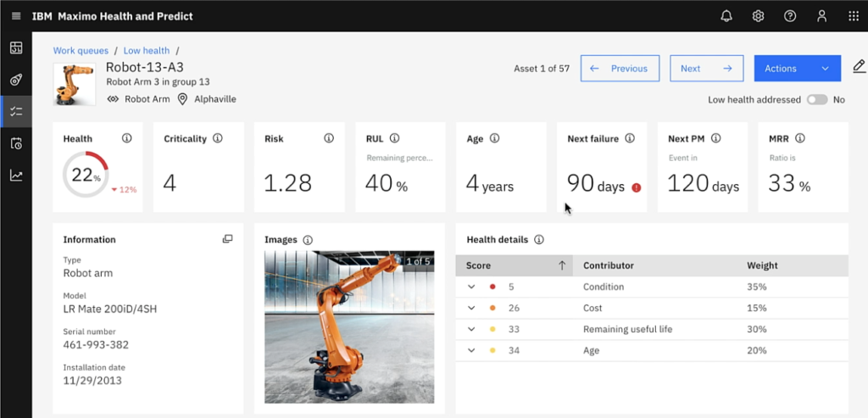Open the notifications bell
The height and width of the screenshot is (418, 868).
pyautogui.click(x=726, y=16)
